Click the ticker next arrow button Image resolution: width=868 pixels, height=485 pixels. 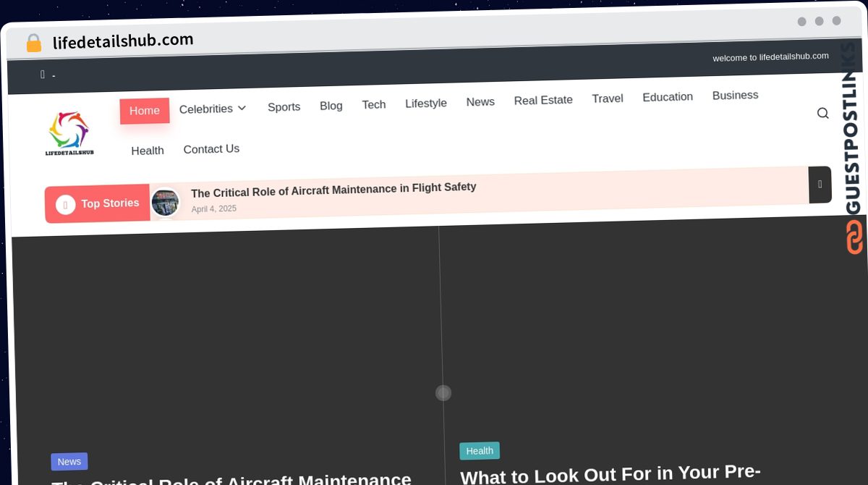pos(820,185)
